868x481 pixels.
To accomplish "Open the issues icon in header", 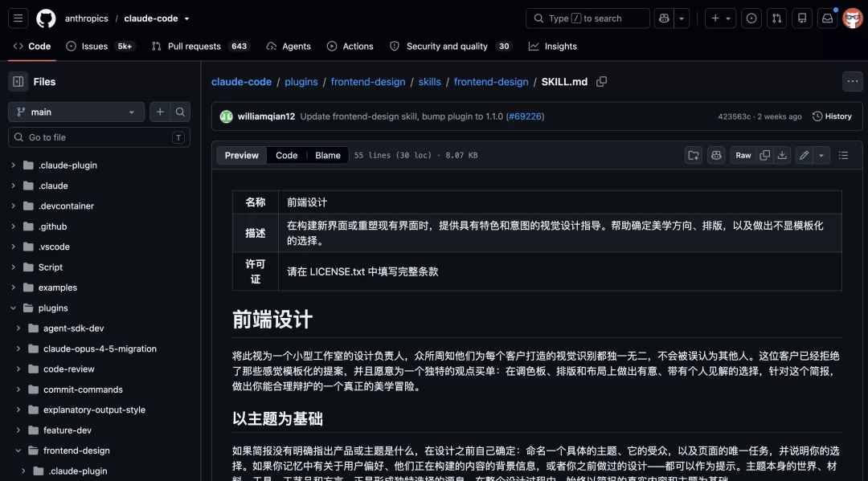I will (751, 18).
